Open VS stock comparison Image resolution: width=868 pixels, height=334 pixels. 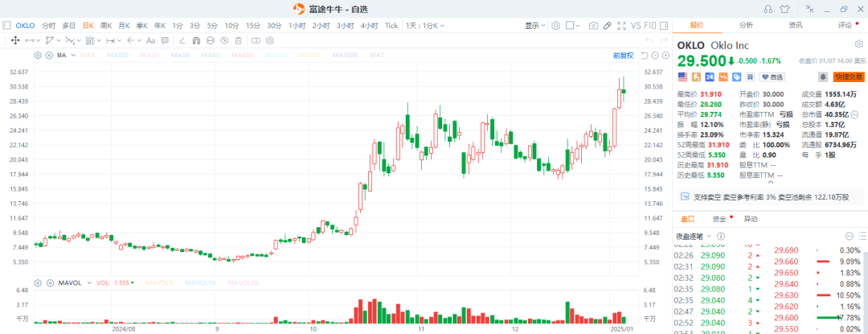pyautogui.click(x=636, y=26)
